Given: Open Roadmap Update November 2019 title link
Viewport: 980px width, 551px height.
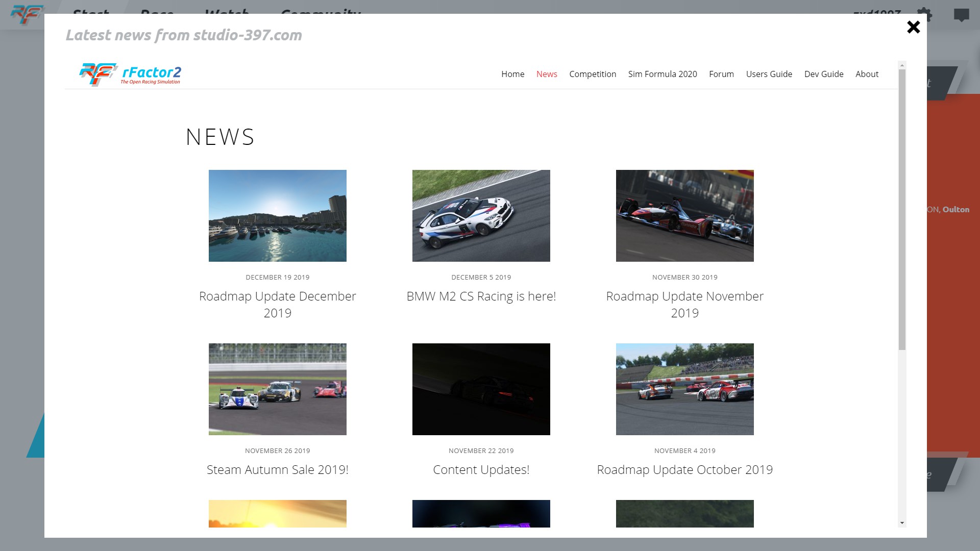Looking at the screenshot, I should (x=685, y=305).
